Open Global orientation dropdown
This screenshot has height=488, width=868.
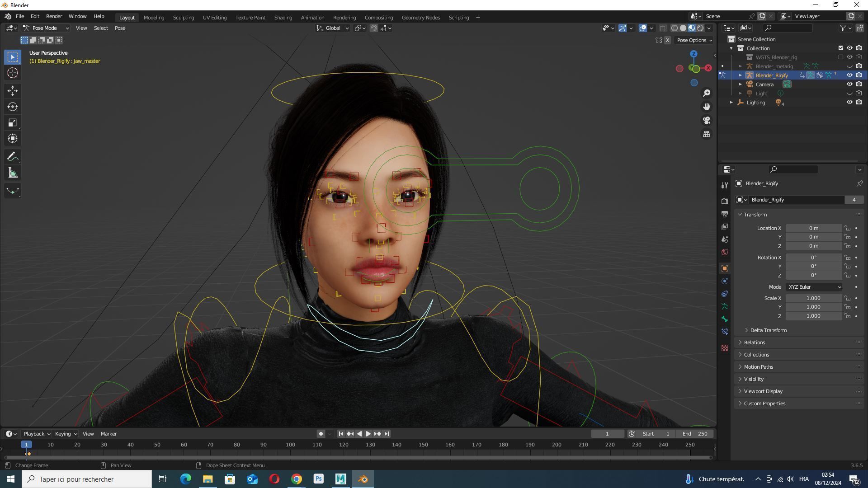tap(333, 28)
